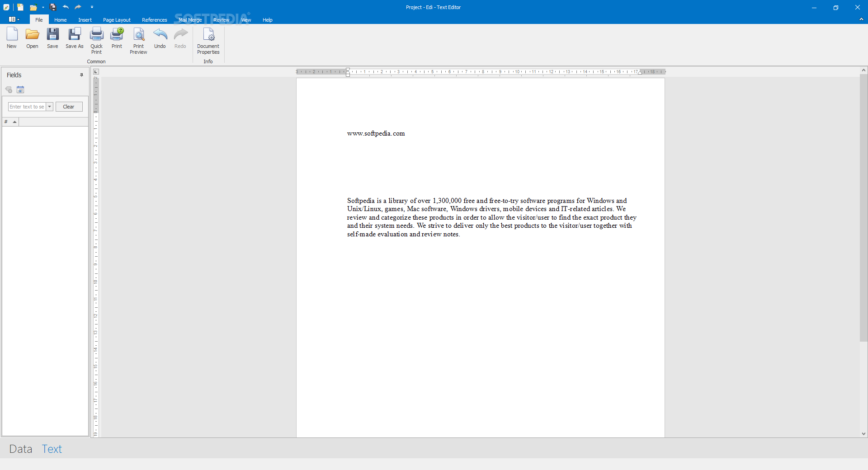Expand the quick access Open folder dropdown arrow
This screenshot has width=868, height=470.
43,7
